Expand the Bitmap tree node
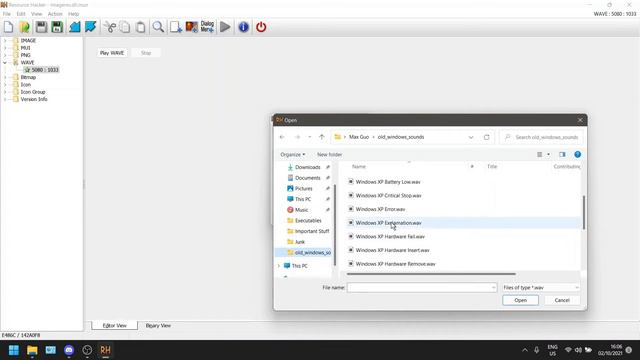Screen dimensions: 640x360 [5, 77]
